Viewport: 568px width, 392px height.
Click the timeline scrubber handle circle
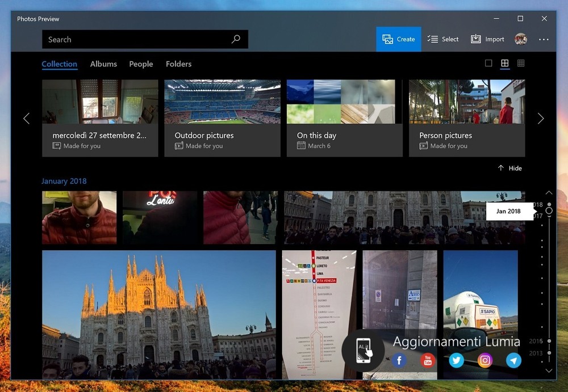[x=549, y=210]
